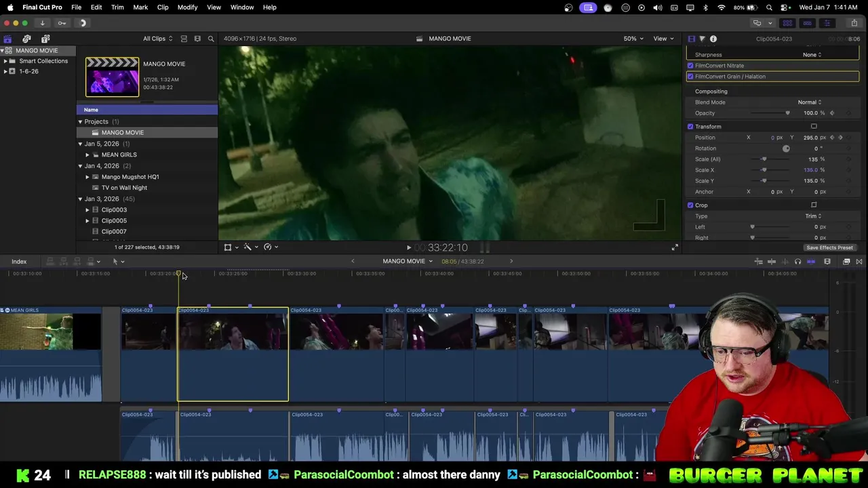
Task: Disable FilmConvert Nitrate effect checkbox
Action: coord(690,66)
